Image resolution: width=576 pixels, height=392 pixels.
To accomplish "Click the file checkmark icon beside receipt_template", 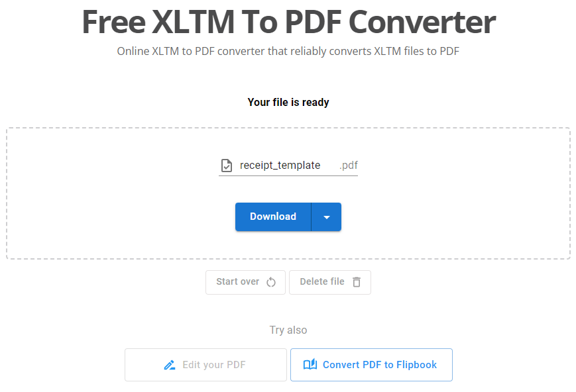I will pyautogui.click(x=227, y=166).
